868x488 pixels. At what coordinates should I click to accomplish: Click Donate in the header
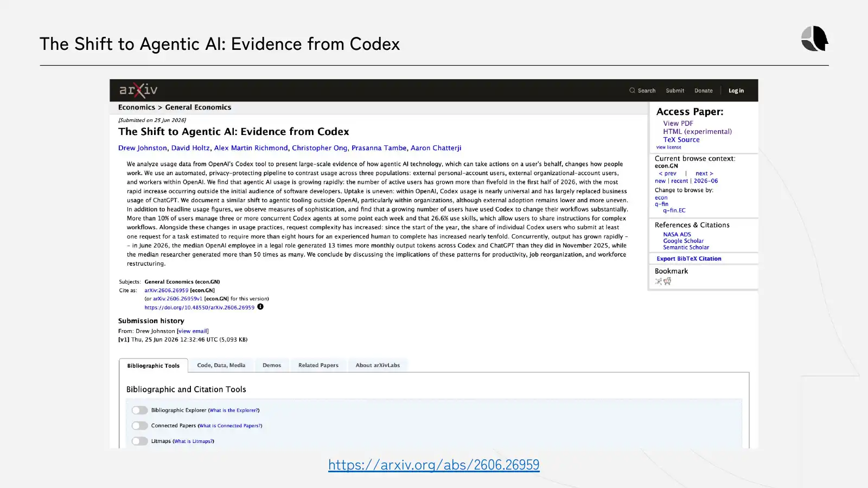704,91
